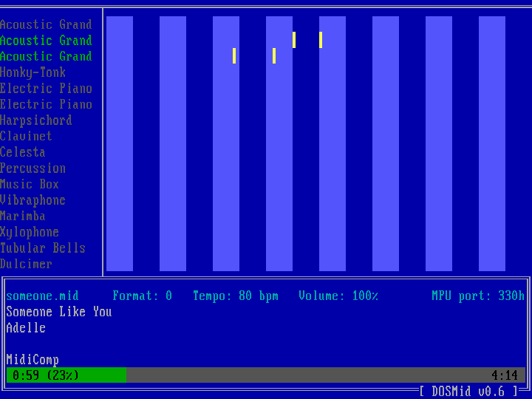Click the someone.mid file name
This screenshot has height=399, width=532.
[x=43, y=296]
